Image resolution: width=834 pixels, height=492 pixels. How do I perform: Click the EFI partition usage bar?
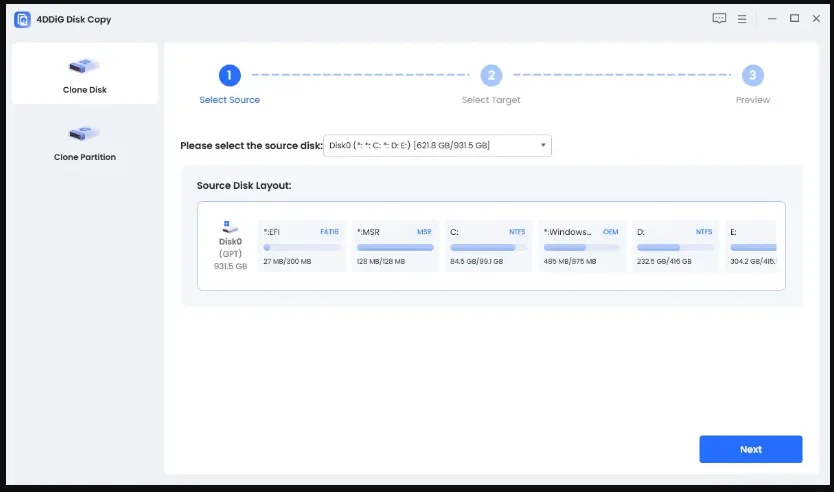click(302, 247)
